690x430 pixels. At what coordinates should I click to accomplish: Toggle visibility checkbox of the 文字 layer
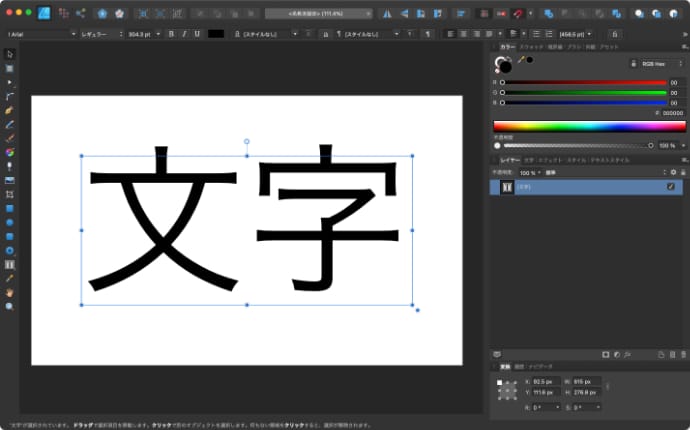[x=670, y=187]
